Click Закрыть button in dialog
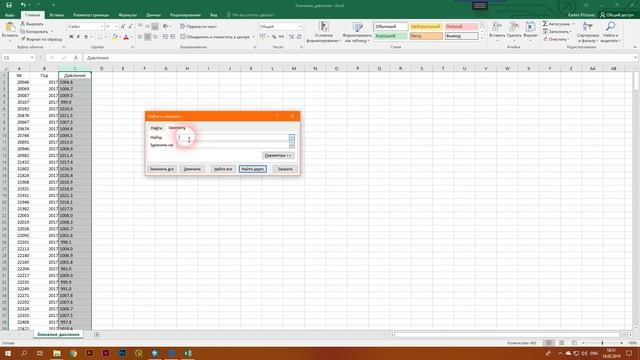 (285, 169)
